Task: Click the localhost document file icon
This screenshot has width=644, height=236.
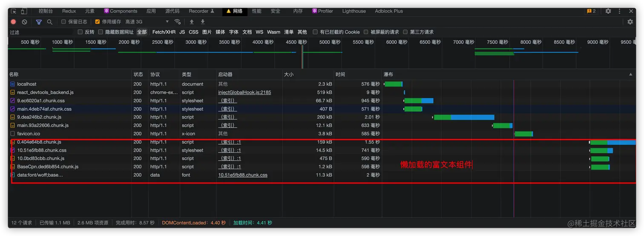Action: pyautogui.click(x=13, y=84)
